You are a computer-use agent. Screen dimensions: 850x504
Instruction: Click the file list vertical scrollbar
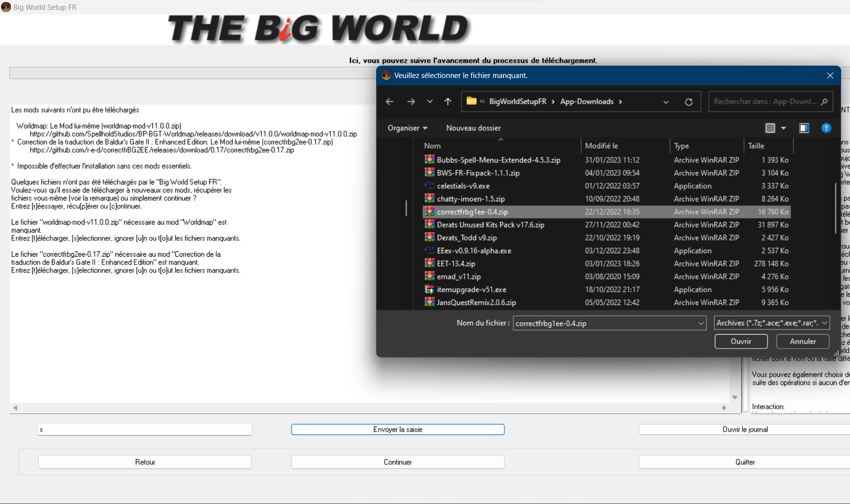[836, 209]
